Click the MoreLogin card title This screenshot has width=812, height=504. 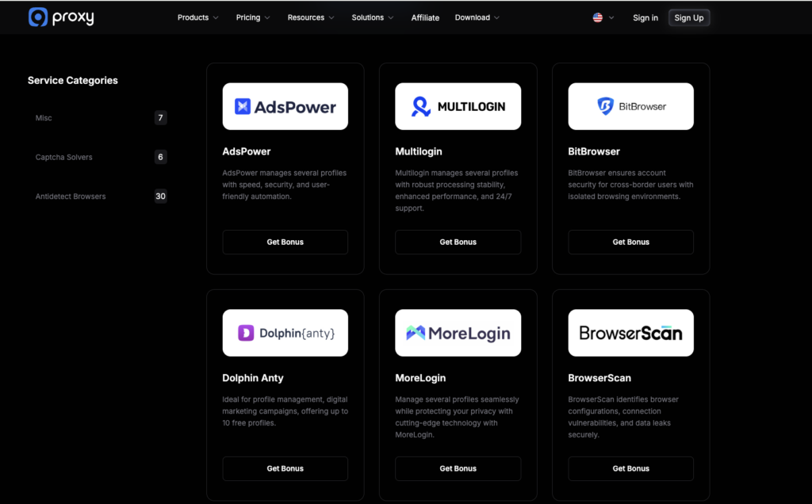point(420,378)
